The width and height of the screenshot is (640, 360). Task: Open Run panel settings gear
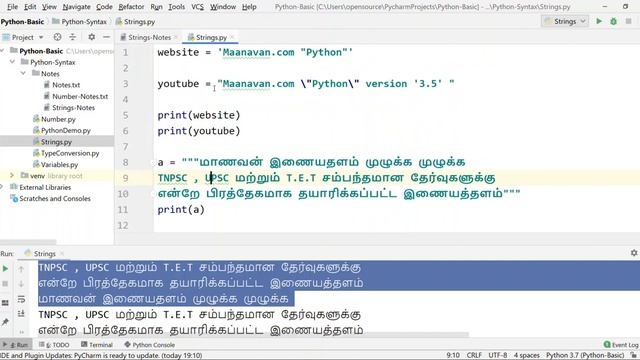click(x=634, y=253)
